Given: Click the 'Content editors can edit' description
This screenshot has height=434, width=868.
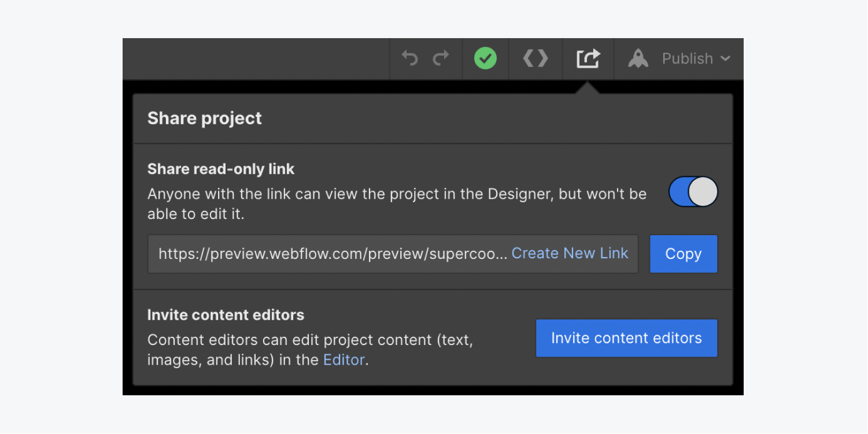Looking at the screenshot, I should (310, 350).
